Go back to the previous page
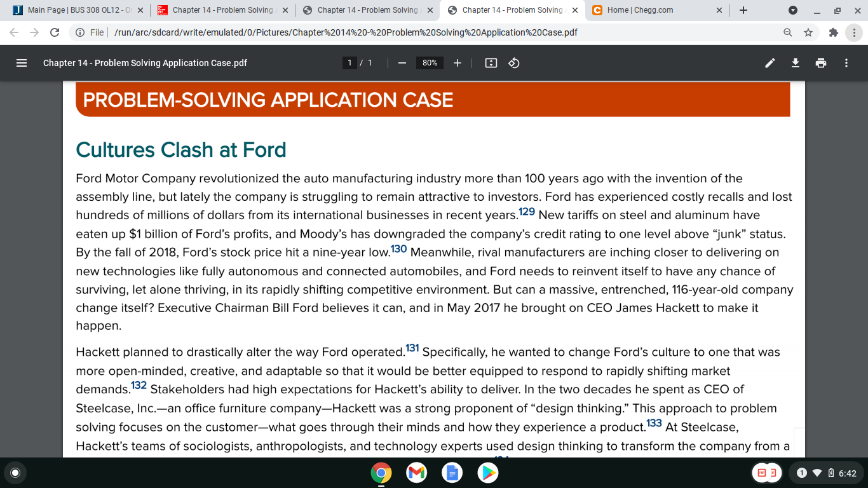Image resolution: width=868 pixels, height=488 pixels. (x=14, y=32)
